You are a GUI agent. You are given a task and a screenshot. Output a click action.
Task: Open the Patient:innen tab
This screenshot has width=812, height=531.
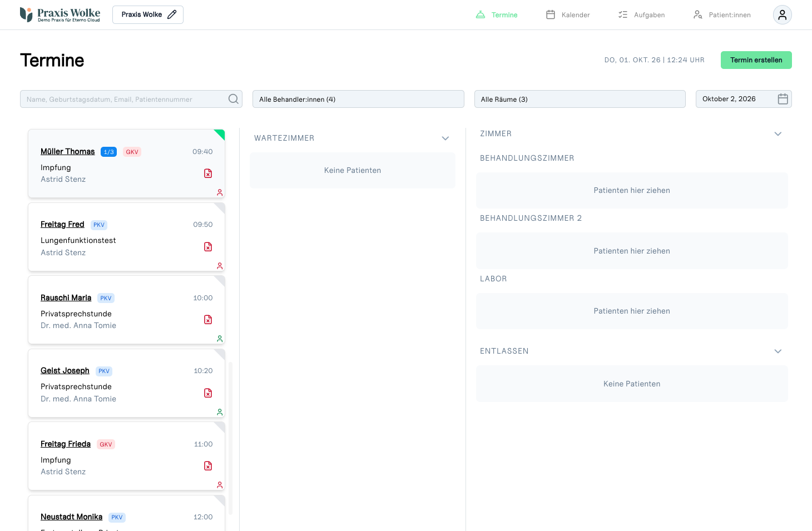tap(722, 15)
